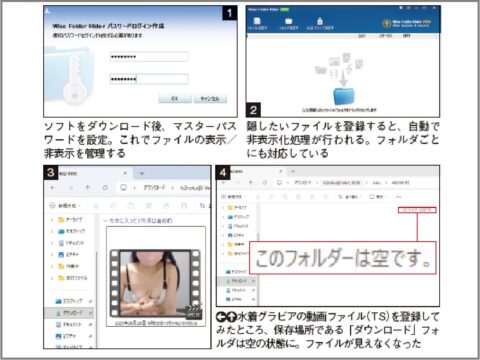Go back in the Explorer window showing the video

click(53, 188)
